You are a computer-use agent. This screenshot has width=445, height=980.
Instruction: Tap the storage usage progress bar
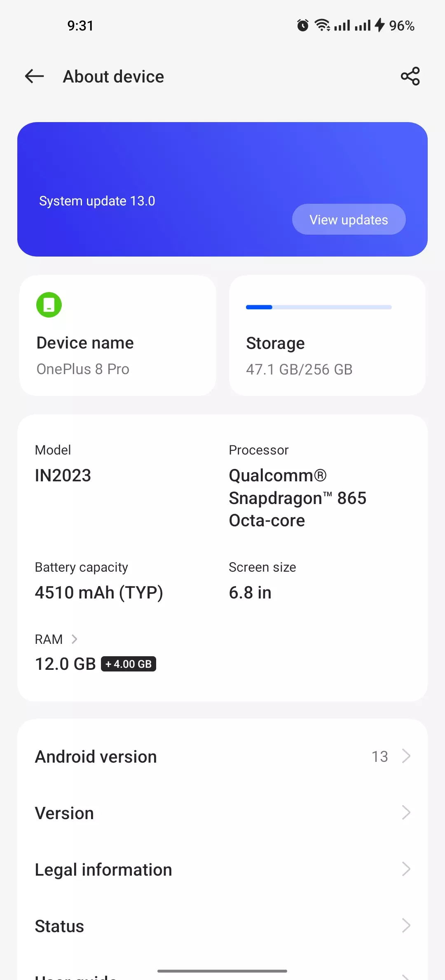[x=318, y=307]
